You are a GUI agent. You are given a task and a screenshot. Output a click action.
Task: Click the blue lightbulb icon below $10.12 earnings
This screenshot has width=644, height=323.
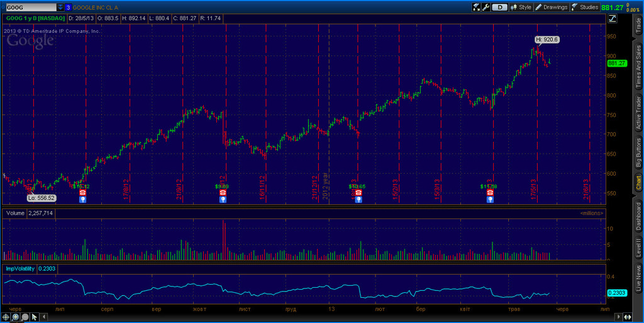coord(82,200)
